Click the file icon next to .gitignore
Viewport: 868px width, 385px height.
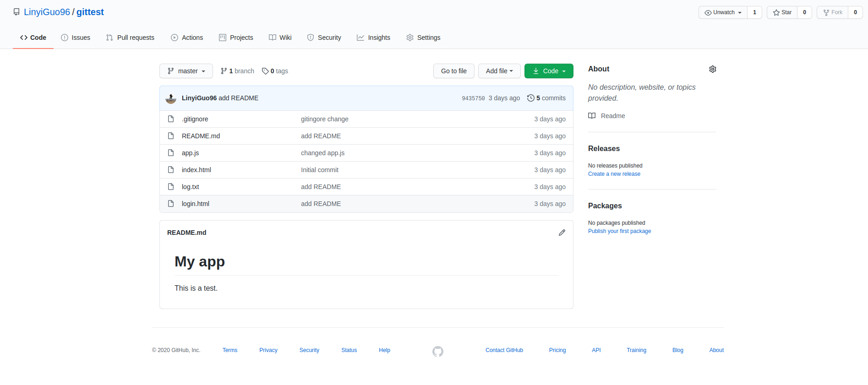point(171,119)
